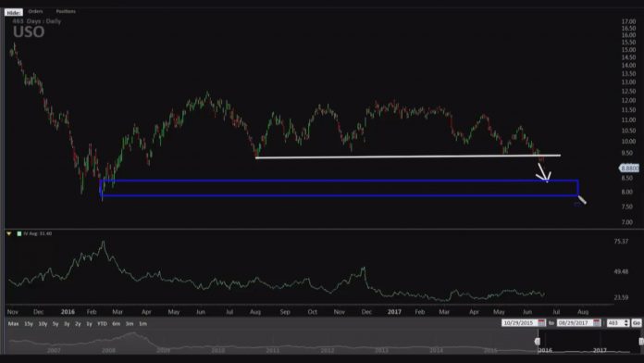The height and width of the screenshot is (363, 644).
Task: Select the 10y time range
Action: (43, 324)
